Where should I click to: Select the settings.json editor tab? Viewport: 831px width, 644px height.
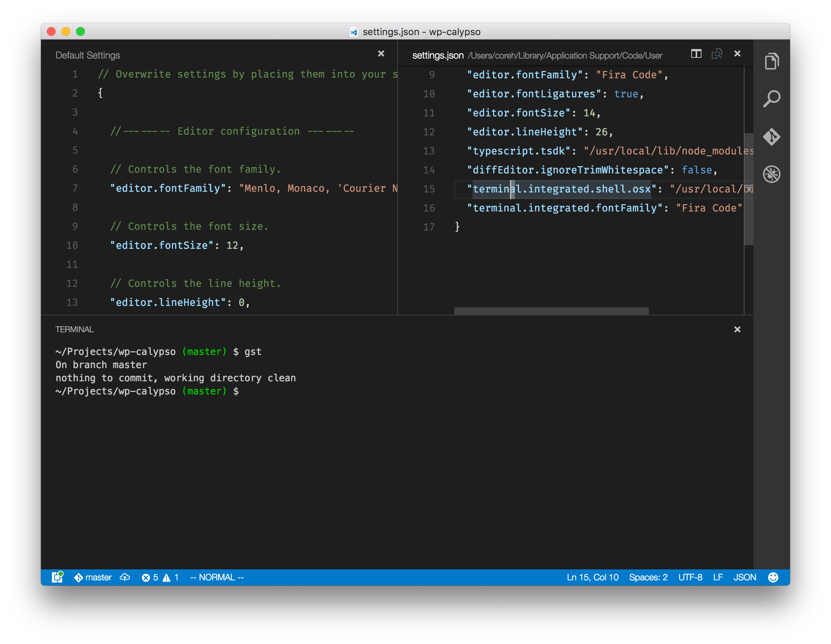pyautogui.click(x=437, y=56)
